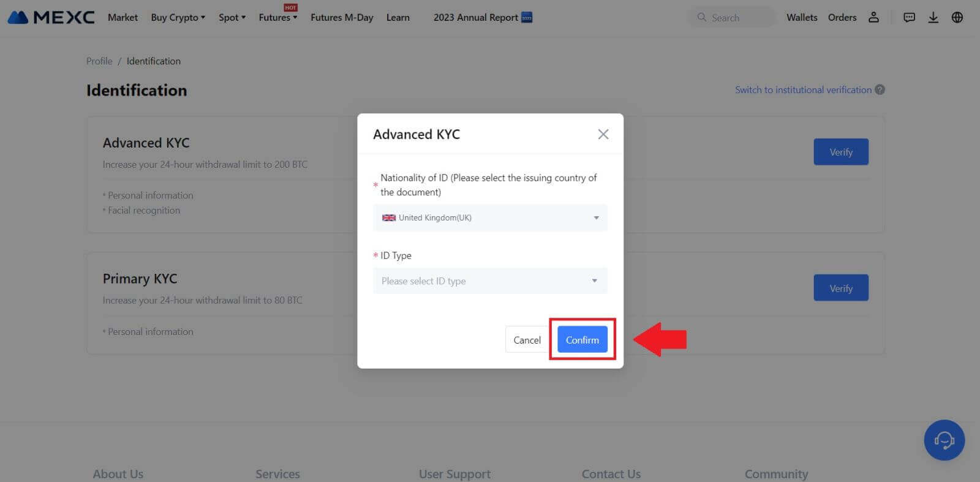
Task: Open the ID Type dropdown
Action: 490,281
